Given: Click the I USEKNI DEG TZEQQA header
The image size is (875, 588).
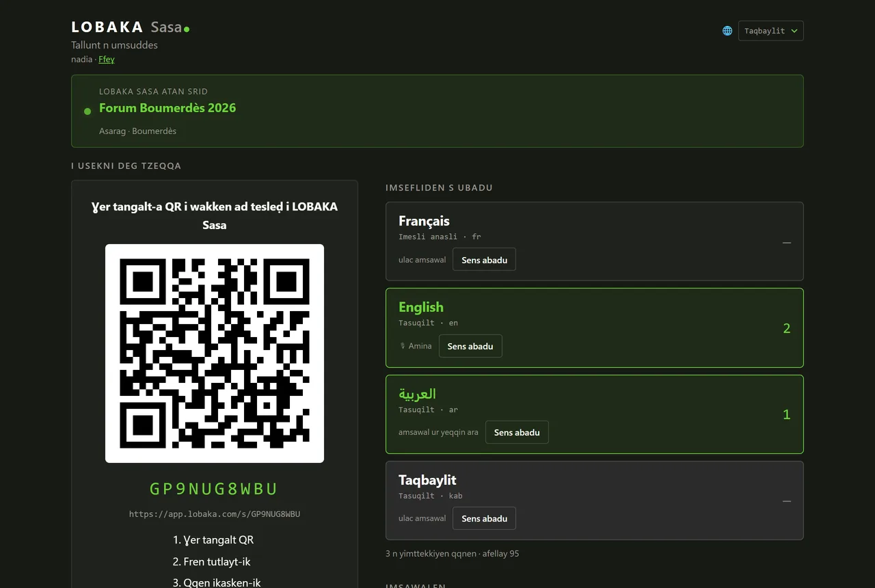Looking at the screenshot, I should pyautogui.click(x=126, y=166).
